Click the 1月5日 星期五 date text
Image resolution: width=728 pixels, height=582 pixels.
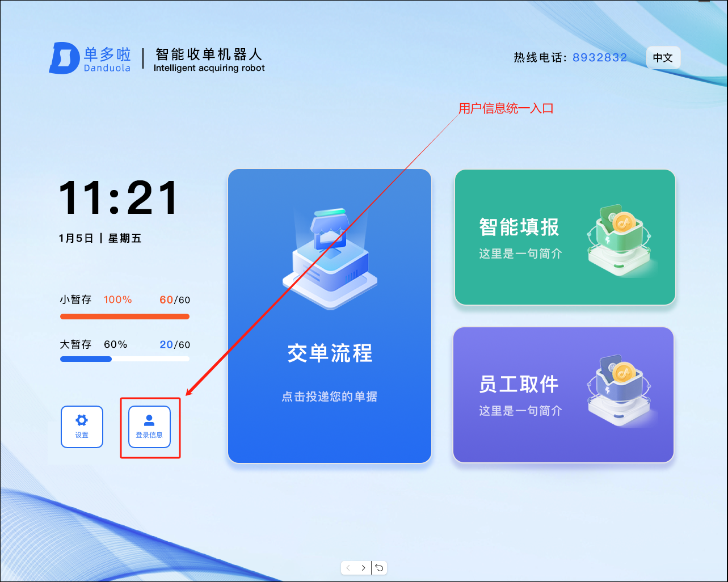[x=100, y=239]
